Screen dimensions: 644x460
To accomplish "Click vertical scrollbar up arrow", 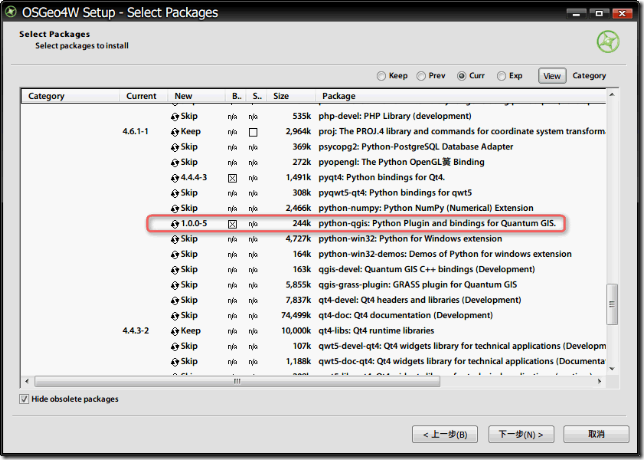I will (x=612, y=95).
